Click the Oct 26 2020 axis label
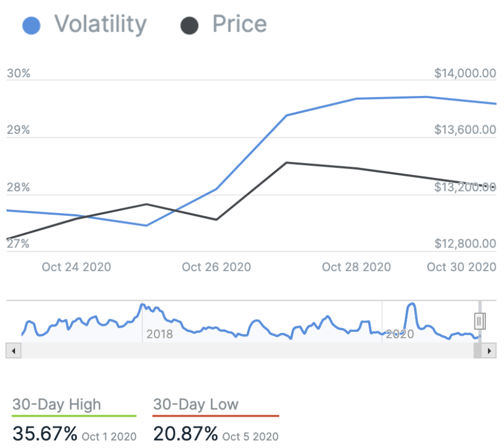 [216, 267]
